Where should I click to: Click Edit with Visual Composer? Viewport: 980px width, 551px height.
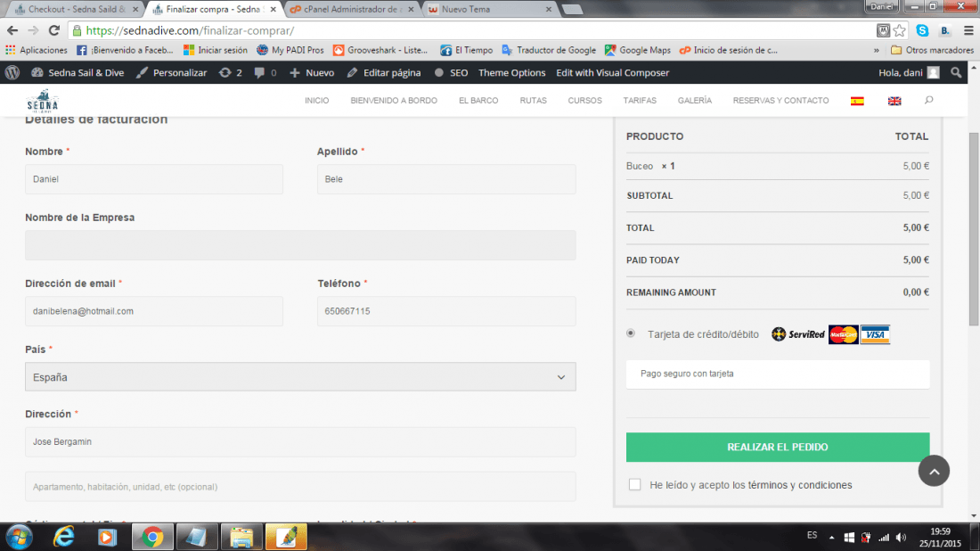click(613, 72)
